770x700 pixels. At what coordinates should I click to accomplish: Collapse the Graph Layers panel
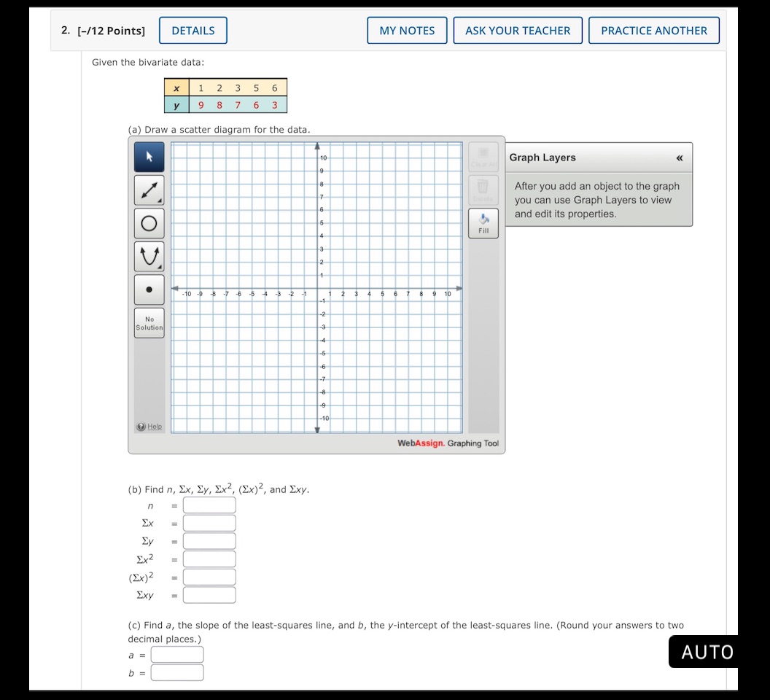click(x=680, y=157)
